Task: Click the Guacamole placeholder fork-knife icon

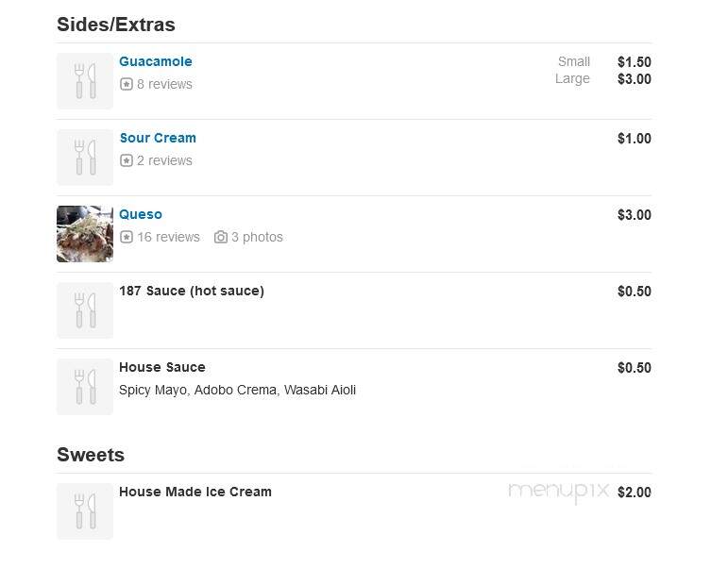Action: click(x=85, y=81)
